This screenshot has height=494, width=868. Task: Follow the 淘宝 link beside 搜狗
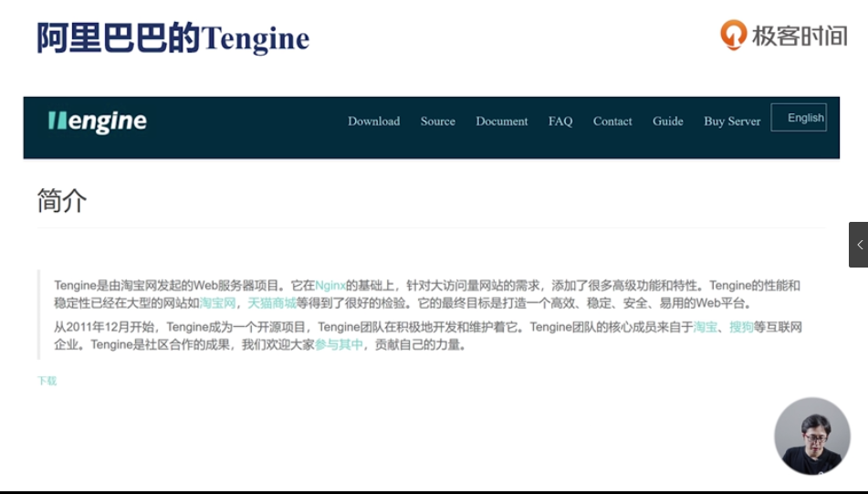click(706, 327)
